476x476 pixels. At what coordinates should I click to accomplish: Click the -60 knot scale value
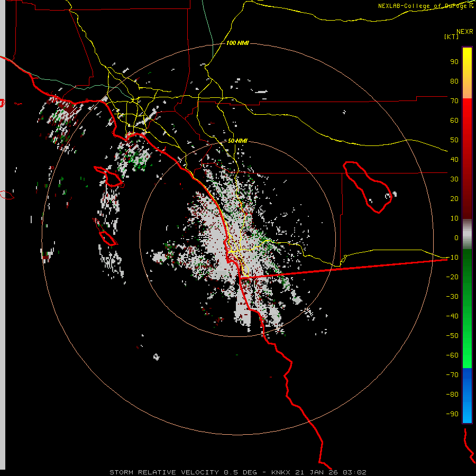(452, 355)
